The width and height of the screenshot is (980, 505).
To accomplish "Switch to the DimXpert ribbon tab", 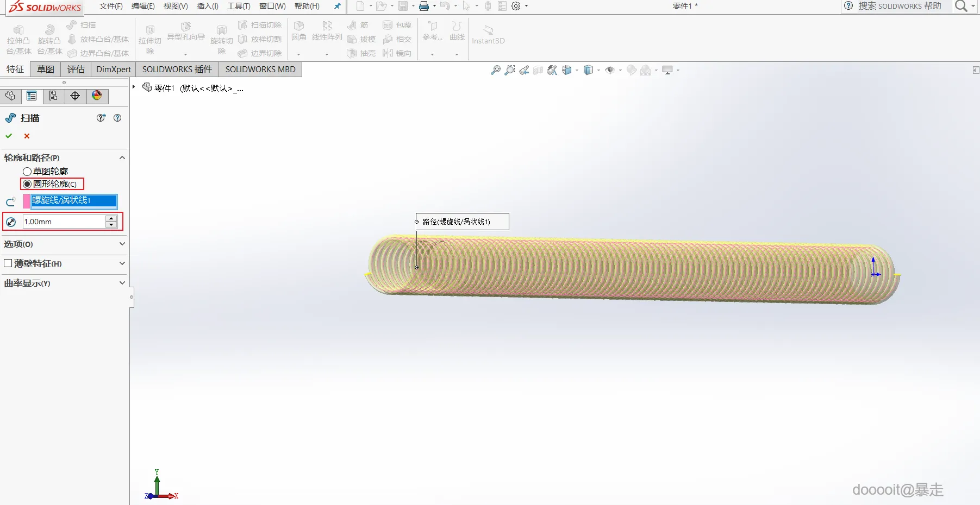I will pyautogui.click(x=114, y=70).
